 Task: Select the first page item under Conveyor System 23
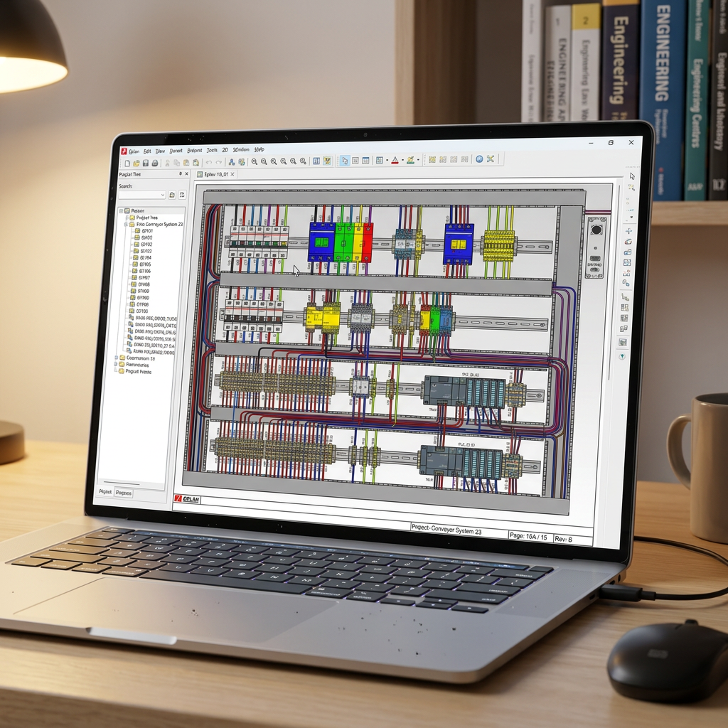144,231
